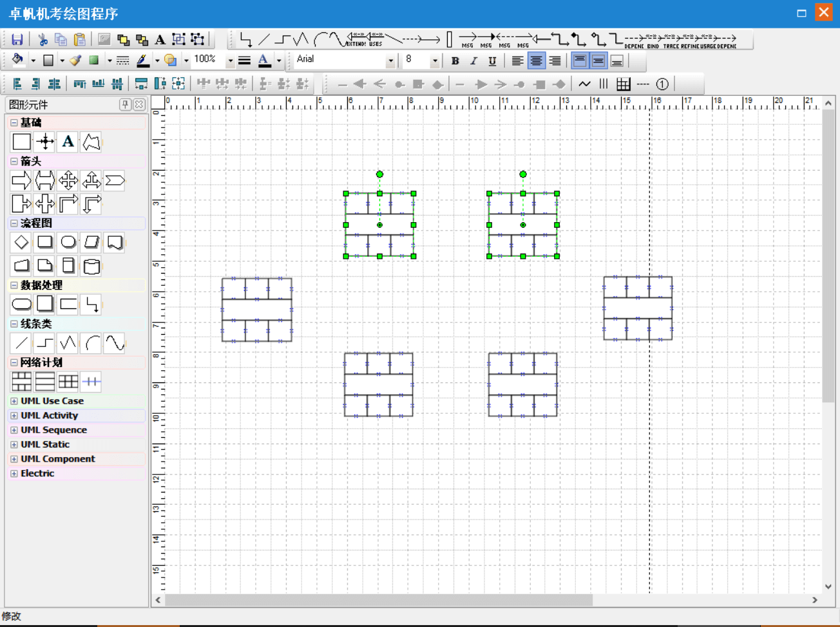
Task: Click the scissors Cut icon
Action: pos(43,40)
